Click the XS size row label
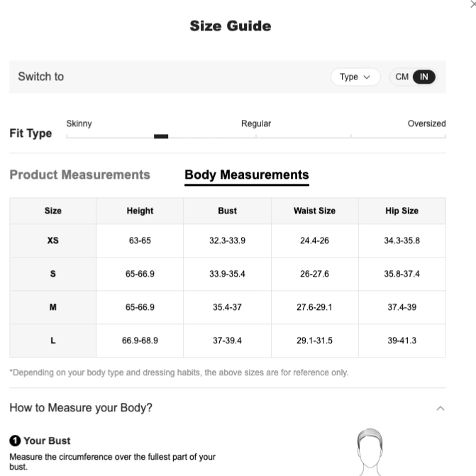The height and width of the screenshot is (476, 476). [52, 240]
